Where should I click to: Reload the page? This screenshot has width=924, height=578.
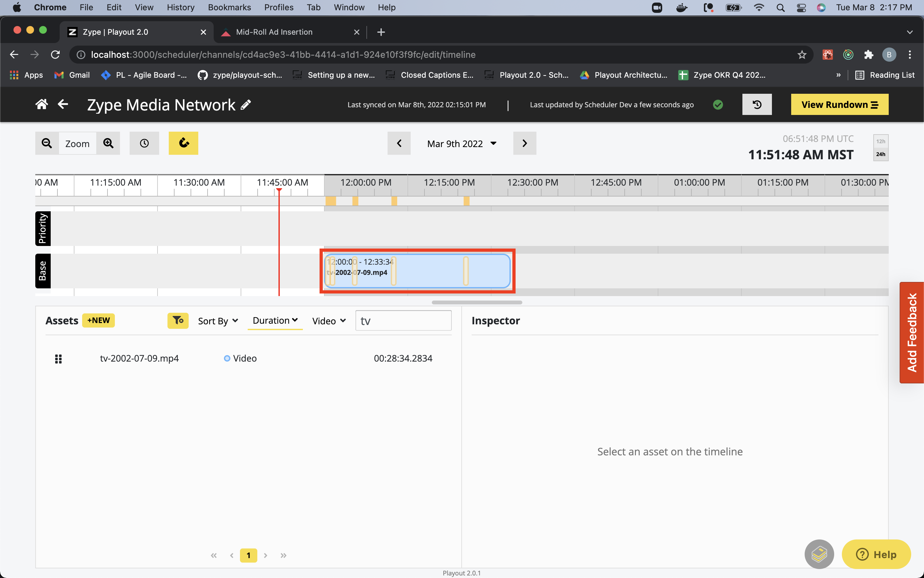click(x=56, y=55)
